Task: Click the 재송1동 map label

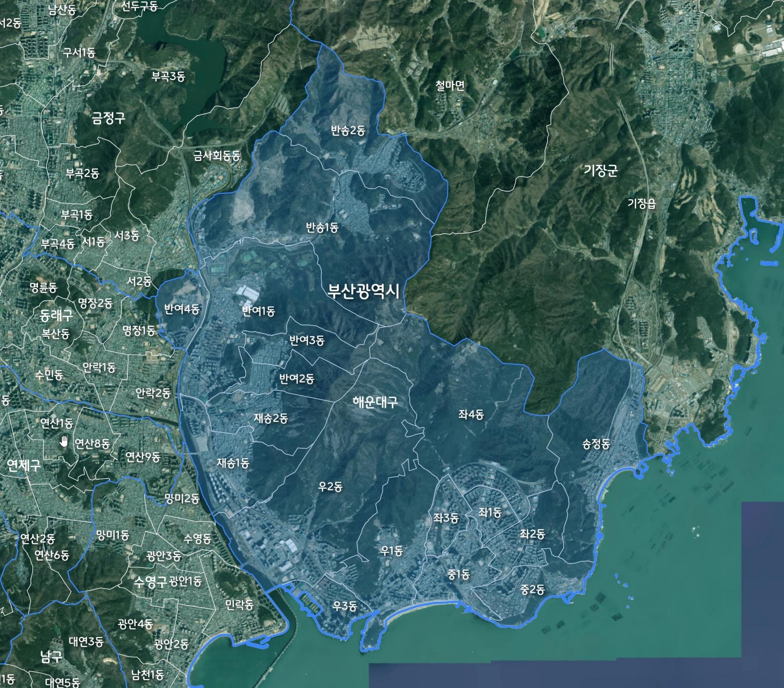Action: click(x=233, y=463)
